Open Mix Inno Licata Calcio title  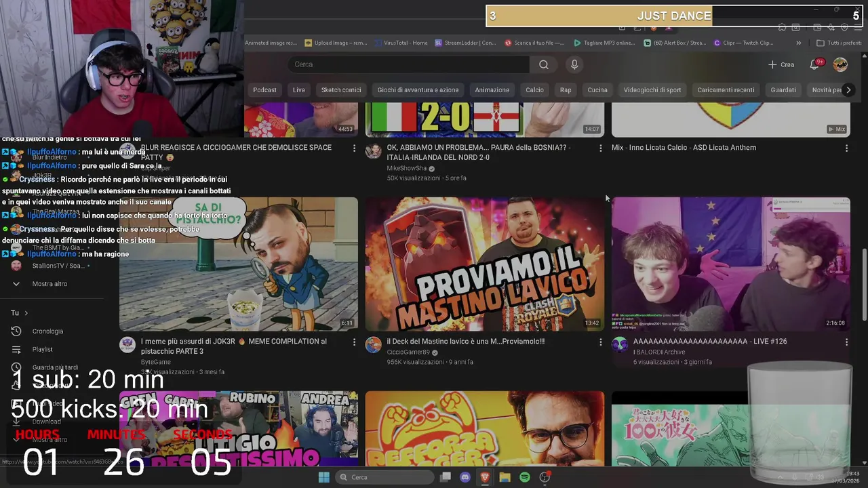[684, 147]
